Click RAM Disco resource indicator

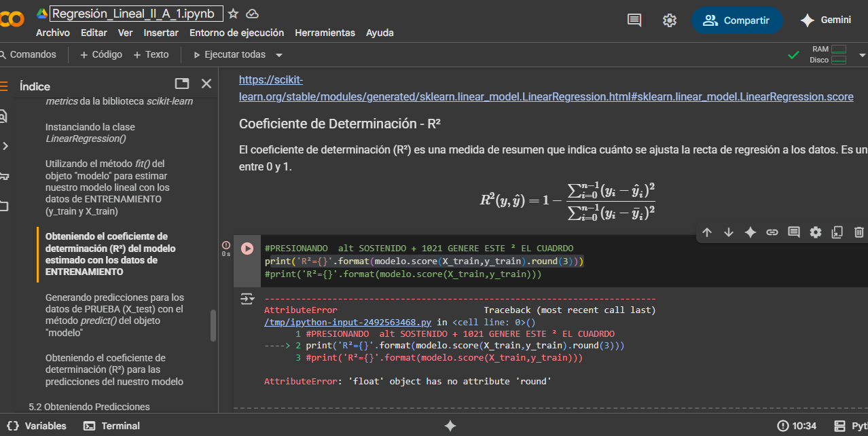tap(828, 54)
